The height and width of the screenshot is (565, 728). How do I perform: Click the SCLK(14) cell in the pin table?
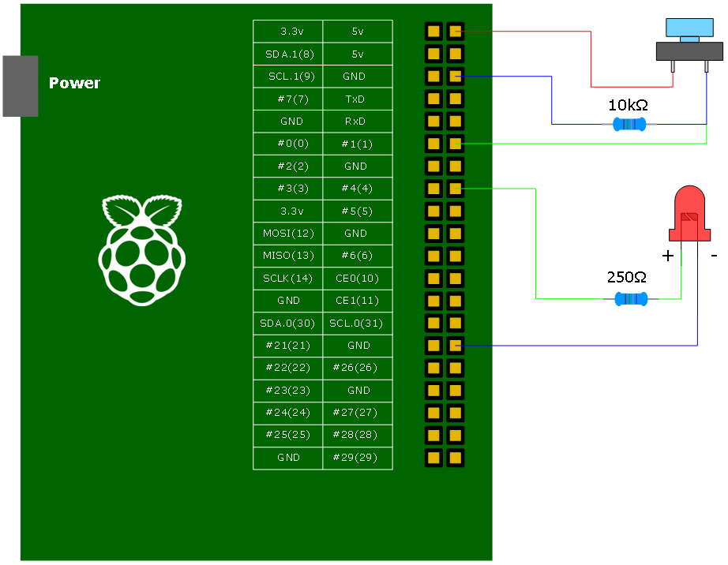(287, 278)
